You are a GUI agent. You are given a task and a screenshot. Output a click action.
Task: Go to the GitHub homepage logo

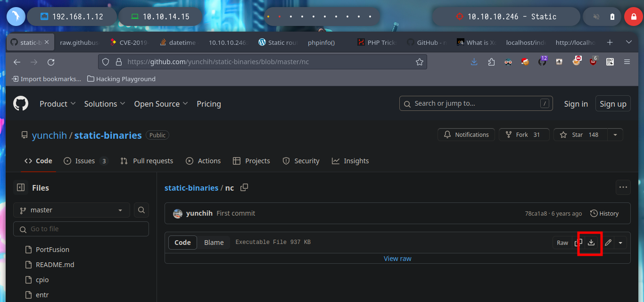[x=21, y=104]
